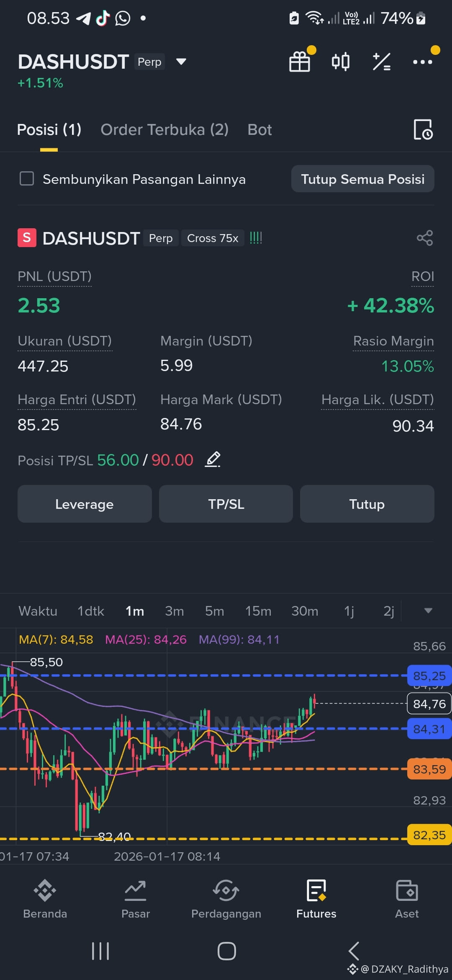This screenshot has height=980, width=452.
Task: Select 5m chart timeframe
Action: coord(214,611)
